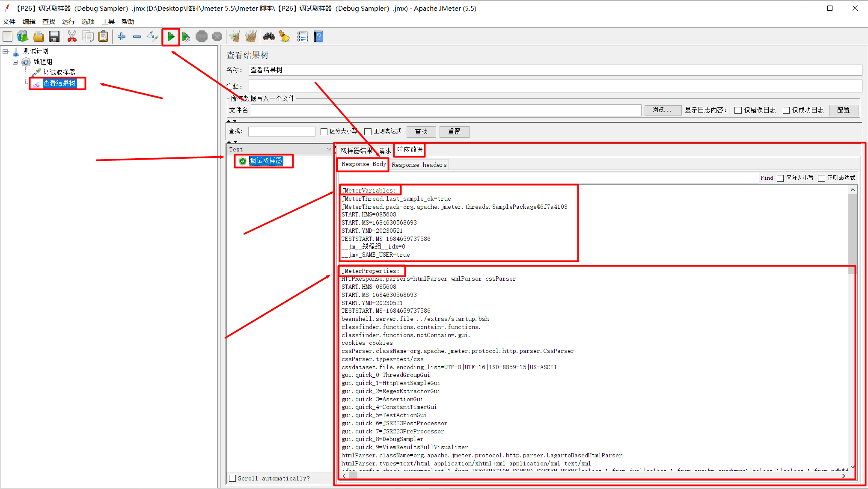Click the response body vertical scrollbar thumb
The image size is (868, 489).
852,234
